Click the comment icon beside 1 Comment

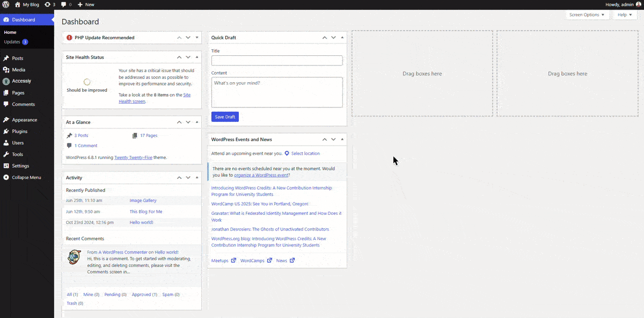(x=69, y=146)
